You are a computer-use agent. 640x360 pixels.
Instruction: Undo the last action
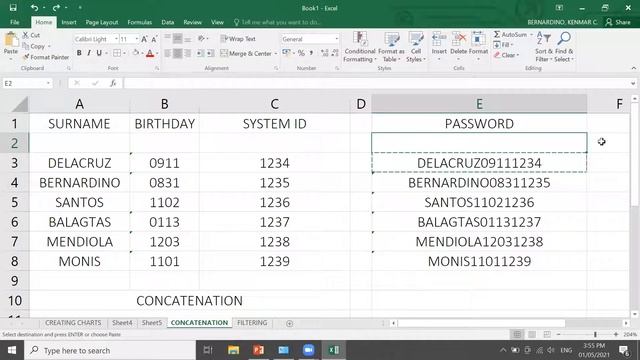pyautogui.click(x=34, y=8)
